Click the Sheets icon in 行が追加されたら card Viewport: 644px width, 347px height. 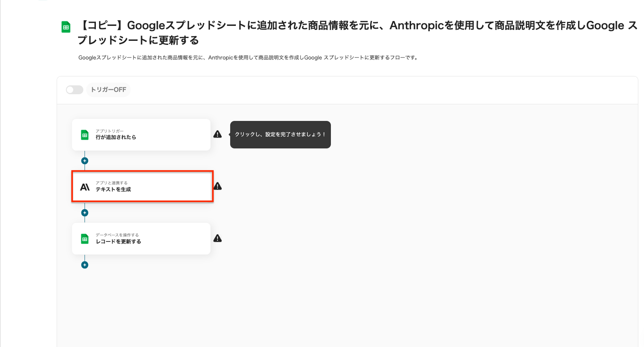(x=85, y=135)
